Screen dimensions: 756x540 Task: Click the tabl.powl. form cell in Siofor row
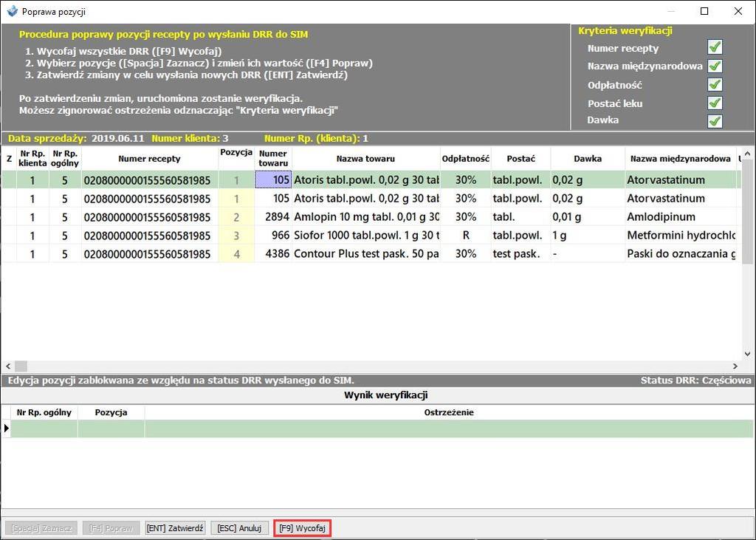[520, 236]
